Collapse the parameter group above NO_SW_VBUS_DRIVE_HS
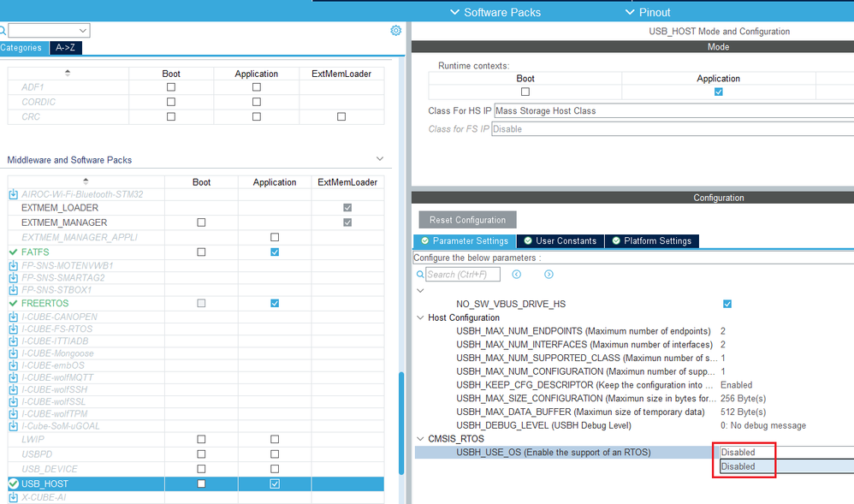 420,290
